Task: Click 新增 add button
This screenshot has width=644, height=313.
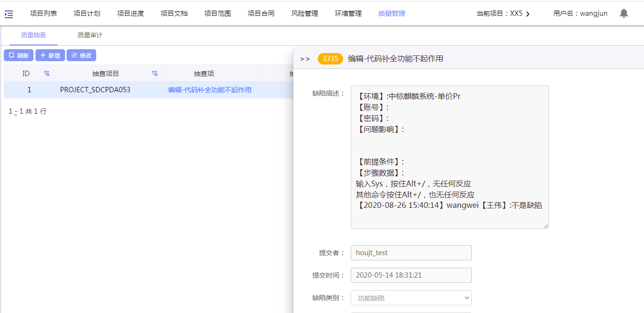Action: [x=50, y=55]
